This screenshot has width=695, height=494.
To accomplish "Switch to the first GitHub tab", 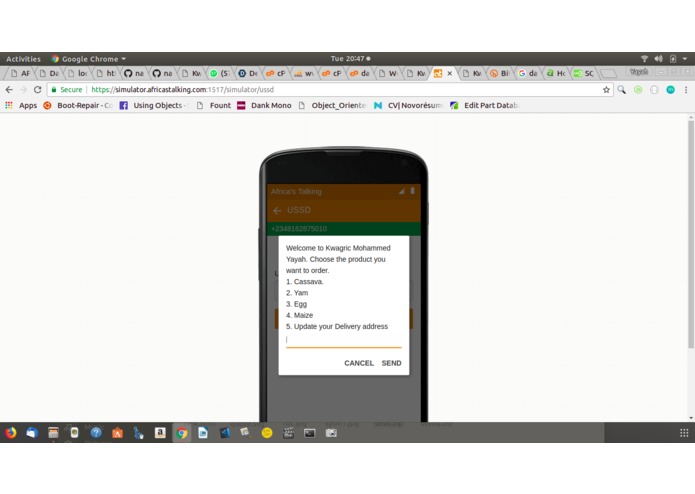I will [134, 74].
